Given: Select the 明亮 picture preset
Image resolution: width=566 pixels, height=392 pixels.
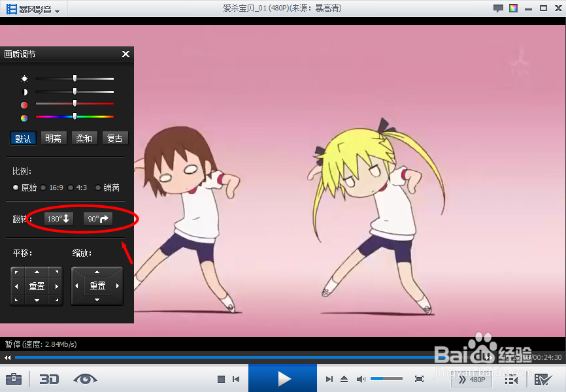Looking at the screenshot, I should pyautogui.click(x=54, y=139).
